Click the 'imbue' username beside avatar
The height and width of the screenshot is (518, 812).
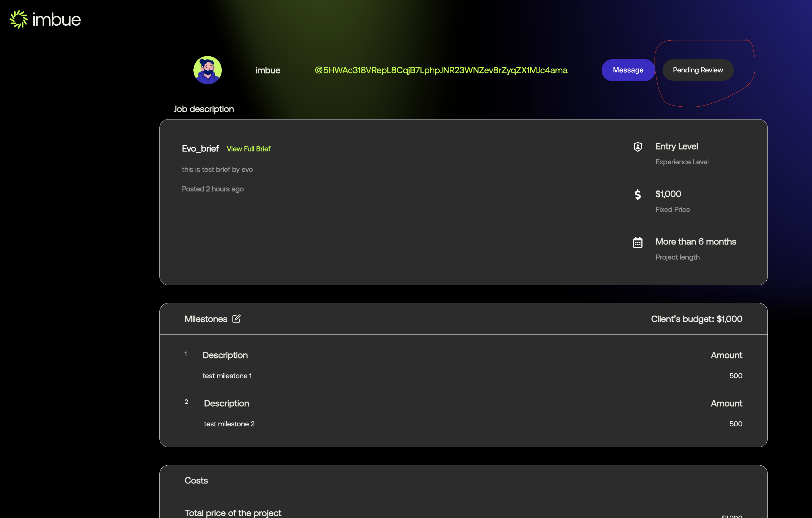[268, 70]
